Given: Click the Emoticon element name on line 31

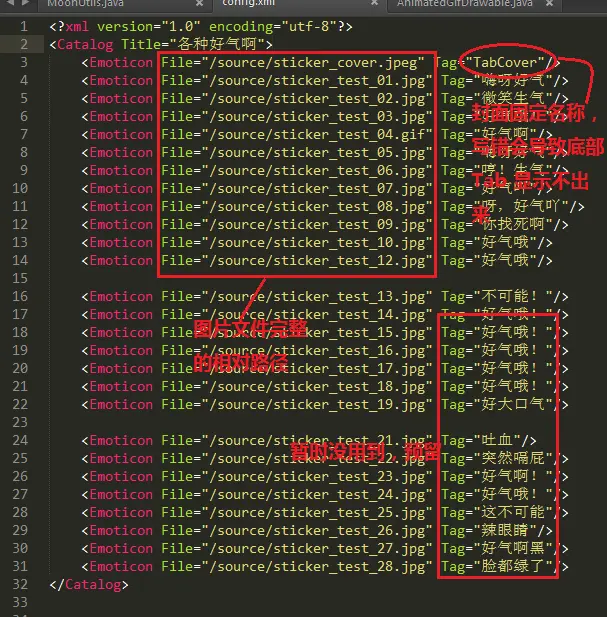Looking at the screenshot, I should [x=121, y=567].
